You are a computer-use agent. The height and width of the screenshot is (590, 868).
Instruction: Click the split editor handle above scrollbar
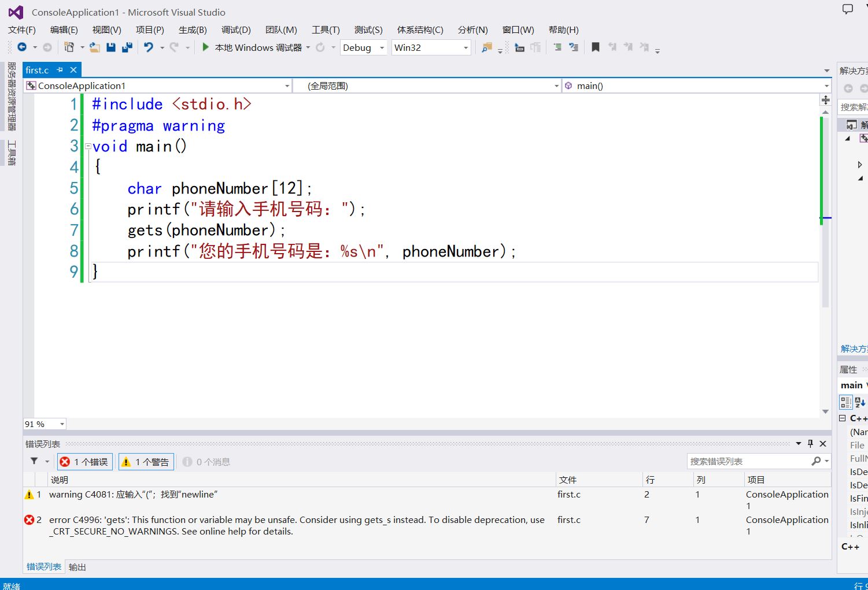click(x=826, y=100)
